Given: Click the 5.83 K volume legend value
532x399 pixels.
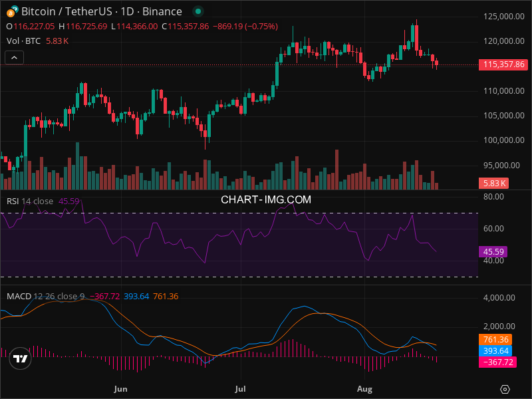Looking at the screenshot, I should tap(57, 41).
